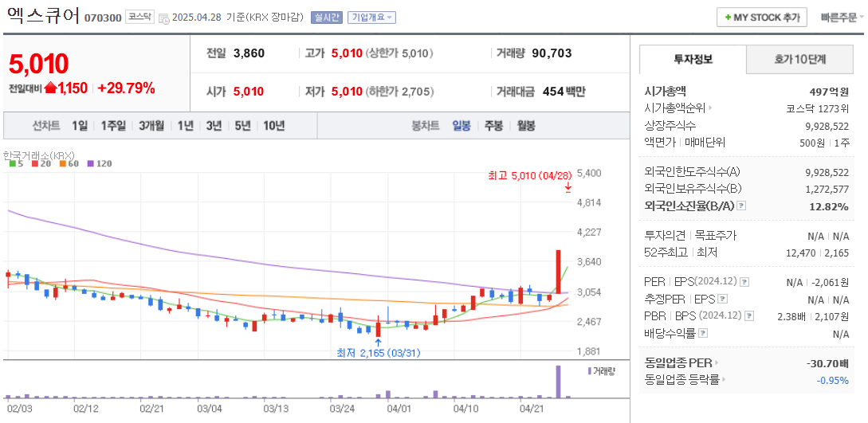Click the 하한가 2,705 text

(400, 92)
